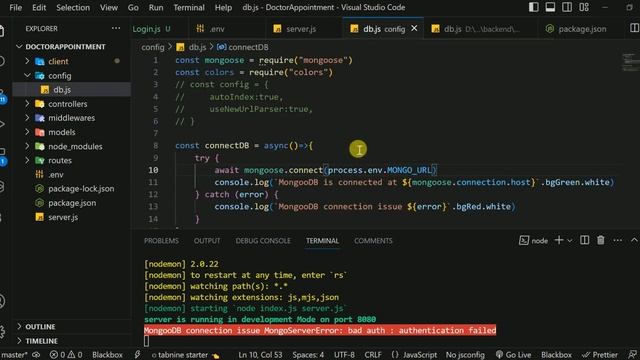Image resolution: width=640 pixels, height=360 pixels.
Task: Open Explorer more actions ellipsis
Action: 116,28
